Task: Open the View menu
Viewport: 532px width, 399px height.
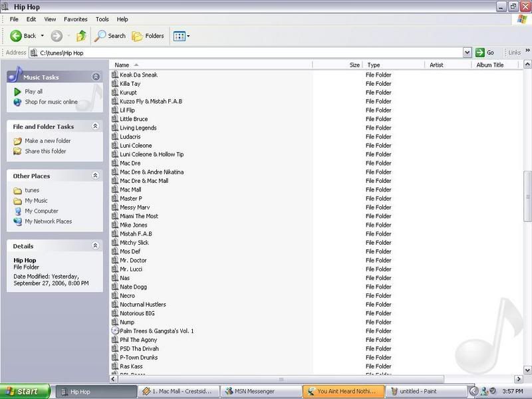Action: coord(50,19)
